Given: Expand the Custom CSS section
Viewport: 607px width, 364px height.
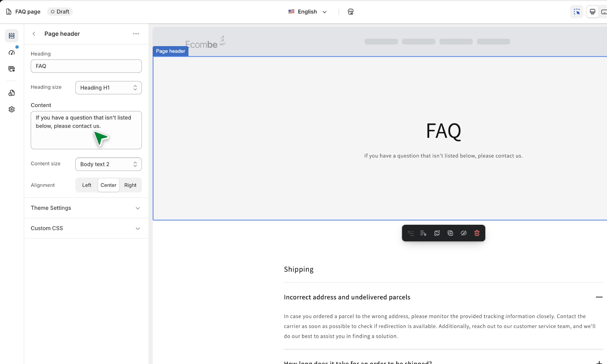Looking at the screenshot, I should (86, 228).
